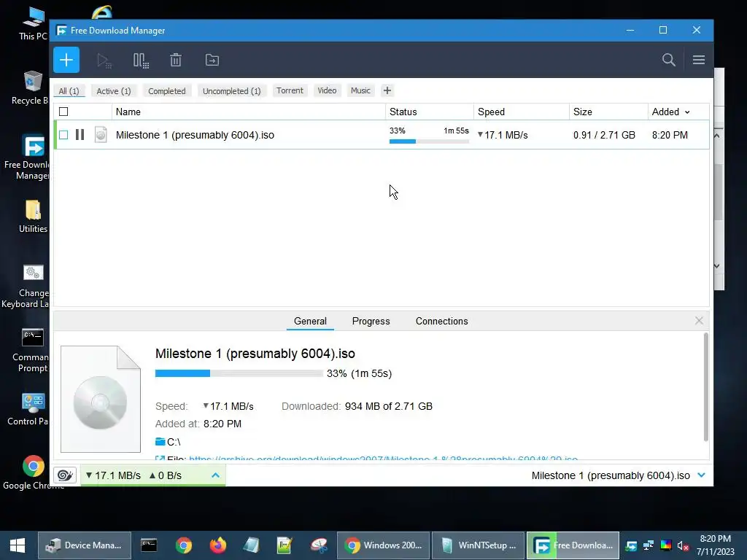Click the detail panel progress bar
Image resolution: width=747 pixels, height=560 pixels.
[239, 373]
